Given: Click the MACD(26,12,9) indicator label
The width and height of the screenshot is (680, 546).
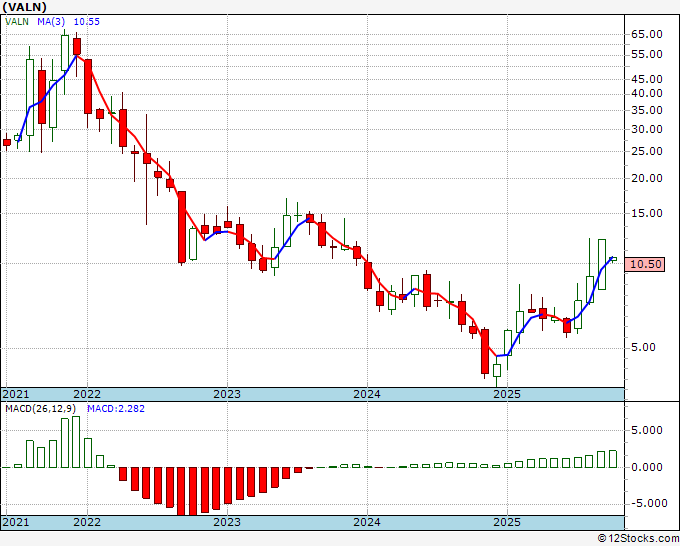Looking at the screenshot, I should [41, 409].
